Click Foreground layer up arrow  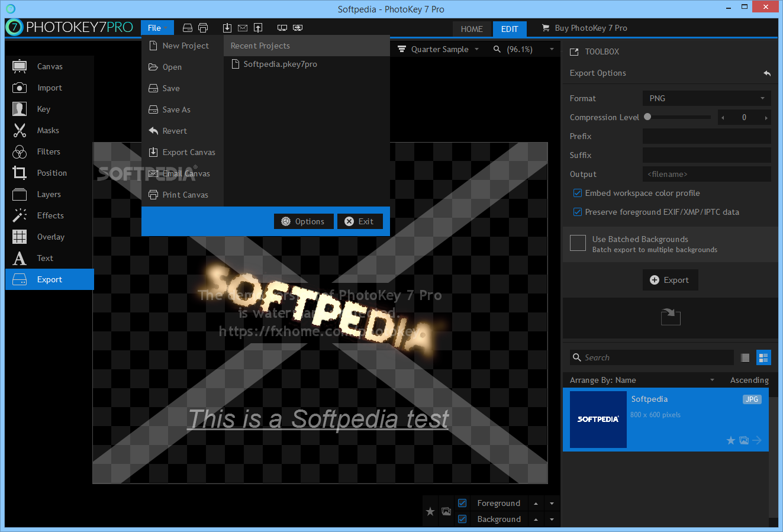pos(536,504)
